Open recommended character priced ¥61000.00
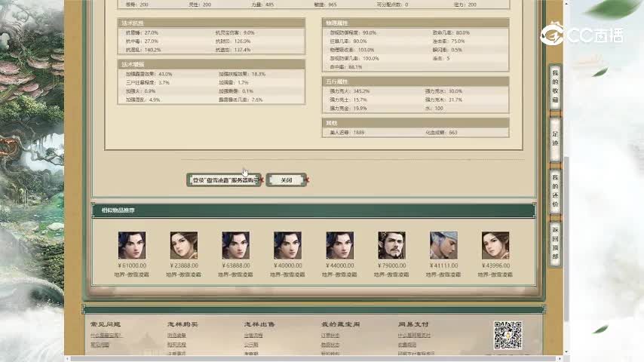Image resolution: width=644 pixels, height=362 pixels. (132, 245)
